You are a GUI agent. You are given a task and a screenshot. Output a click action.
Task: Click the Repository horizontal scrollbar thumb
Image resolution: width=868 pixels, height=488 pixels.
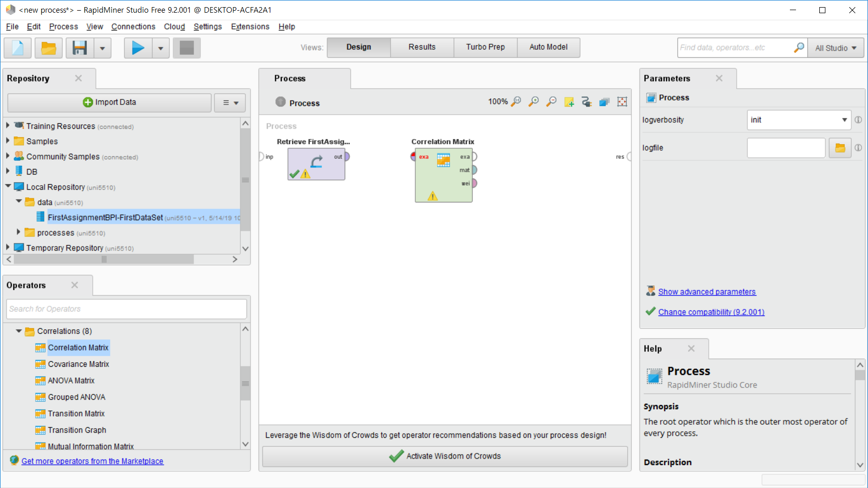click(x=104, y=259)
